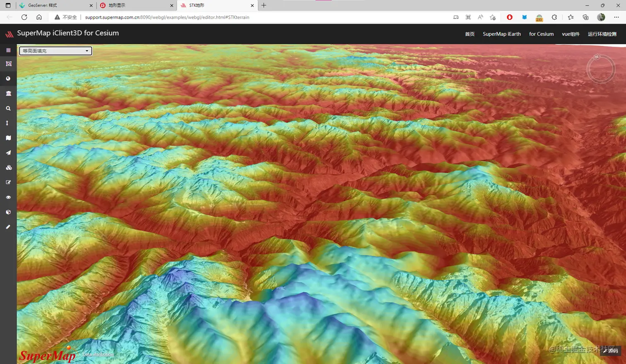This screenshot has height=364, width=626.
Task: Click the eye icon in sidebar
Action: (8, 197)
